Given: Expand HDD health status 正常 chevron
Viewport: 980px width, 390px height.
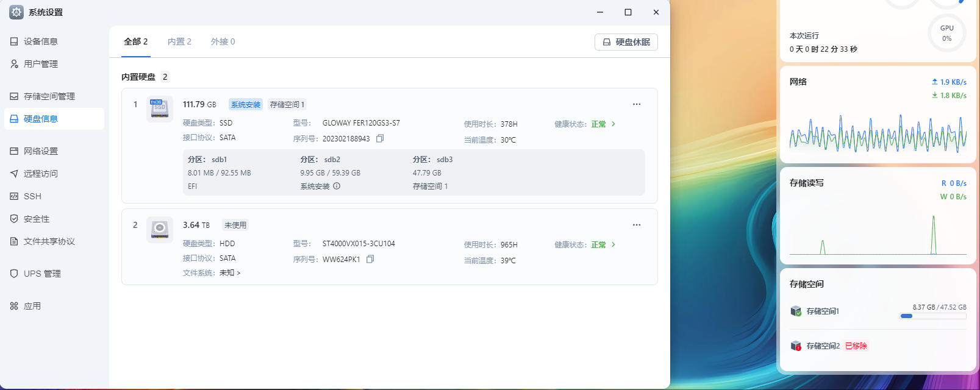Looking at the screenshot, I should click(x=613, y=244).
